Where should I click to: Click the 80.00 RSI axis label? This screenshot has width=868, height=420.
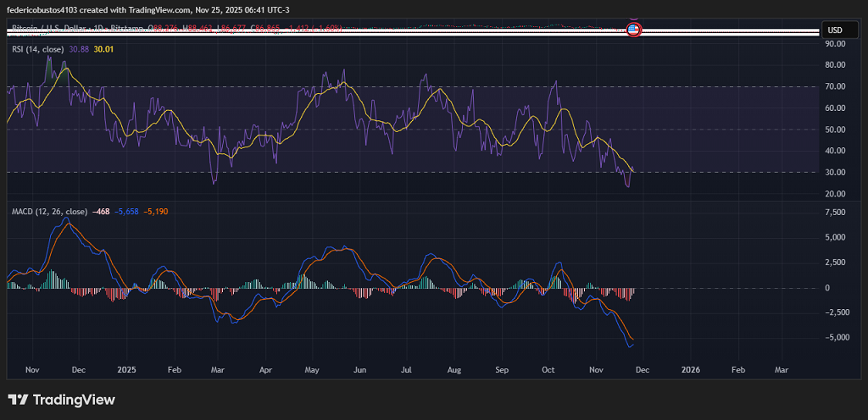tap(834, 64)
